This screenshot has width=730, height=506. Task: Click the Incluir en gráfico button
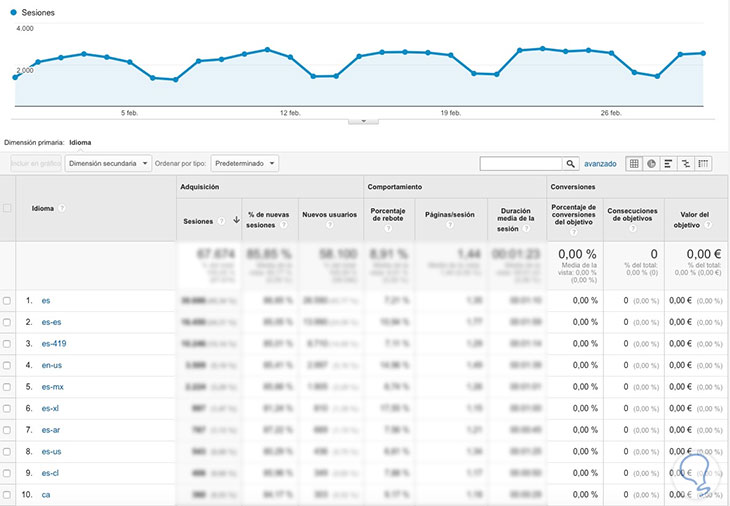[x=36, y=163]
